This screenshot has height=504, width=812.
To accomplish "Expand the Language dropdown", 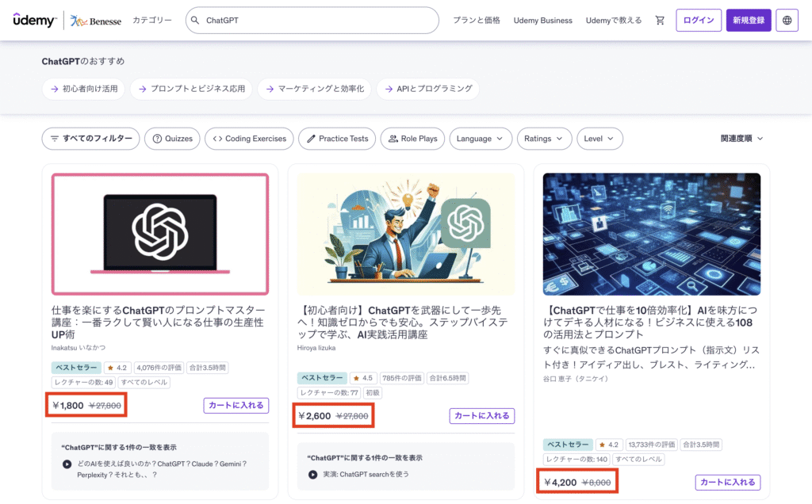I will tap(480, 139).
